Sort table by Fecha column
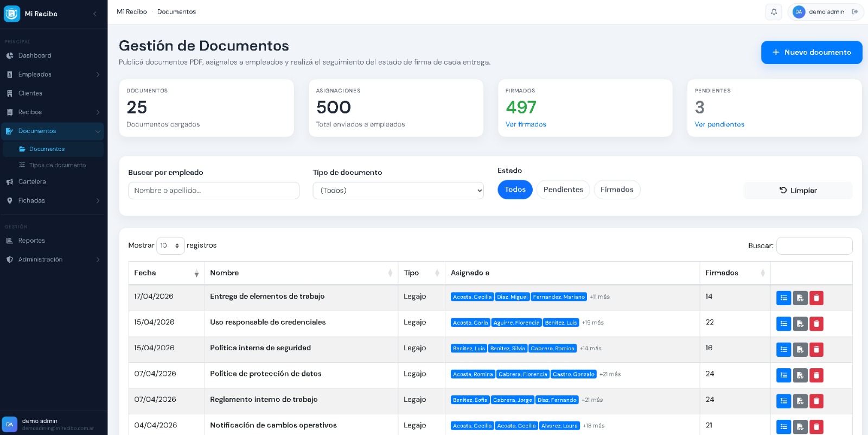The image size is (868, 435). click(x=166, y=273)
